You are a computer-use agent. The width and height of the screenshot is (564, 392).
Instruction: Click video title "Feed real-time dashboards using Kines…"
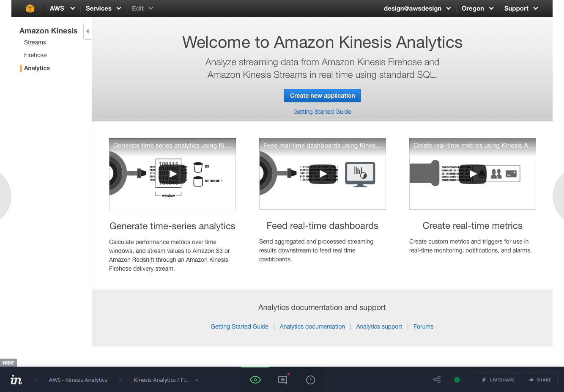[323, 145]
